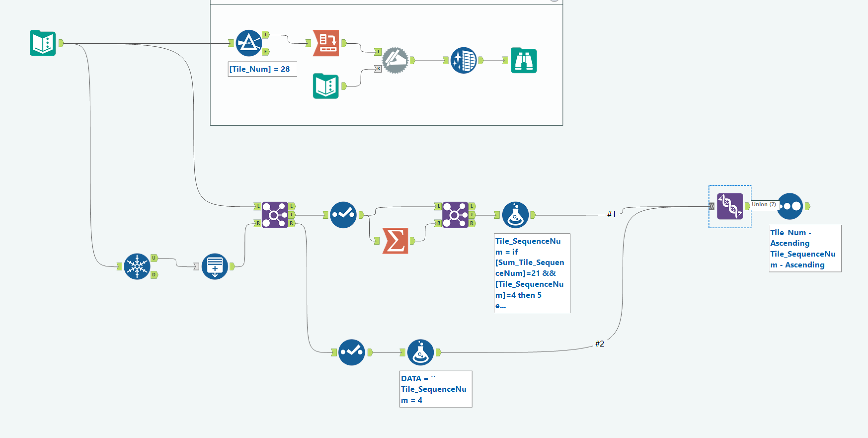Screen dimensions: 868x438
Task: Select the Unique tool snowflake icon
Action: [137, 266]
